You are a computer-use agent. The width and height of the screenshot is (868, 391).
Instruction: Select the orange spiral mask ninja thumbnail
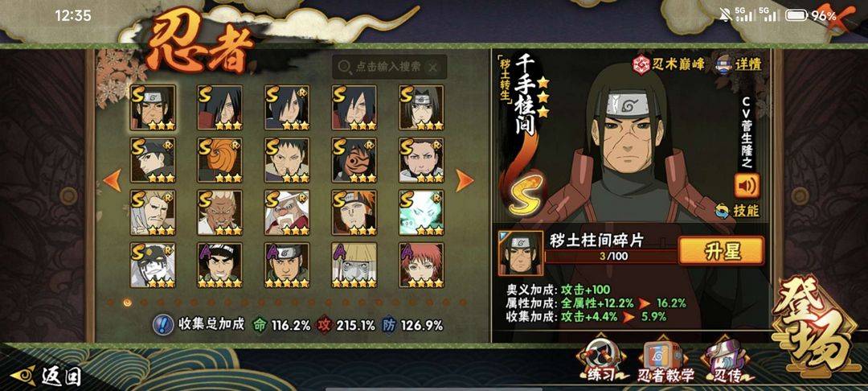click(219, 160)
